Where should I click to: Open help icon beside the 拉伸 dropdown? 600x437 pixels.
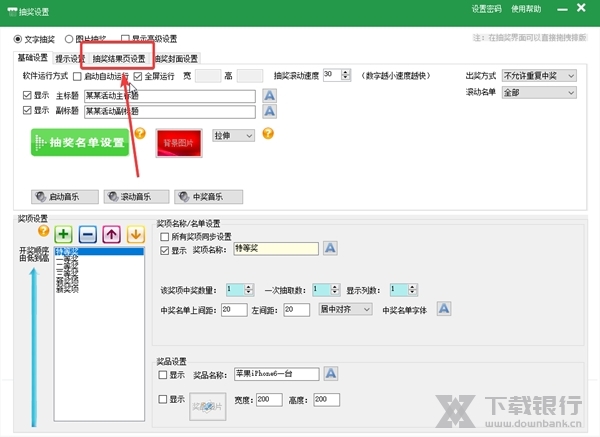tap(268, 133)
